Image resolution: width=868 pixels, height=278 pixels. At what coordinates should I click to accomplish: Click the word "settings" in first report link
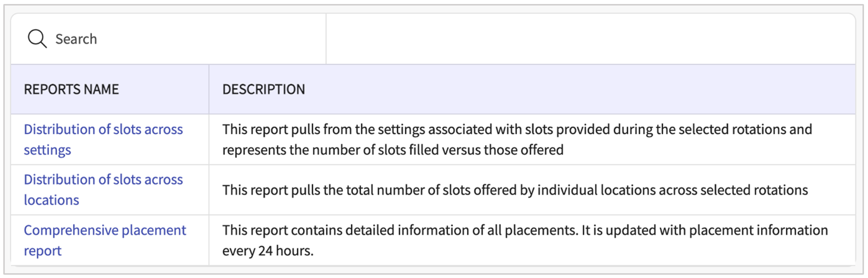(47, 150)
